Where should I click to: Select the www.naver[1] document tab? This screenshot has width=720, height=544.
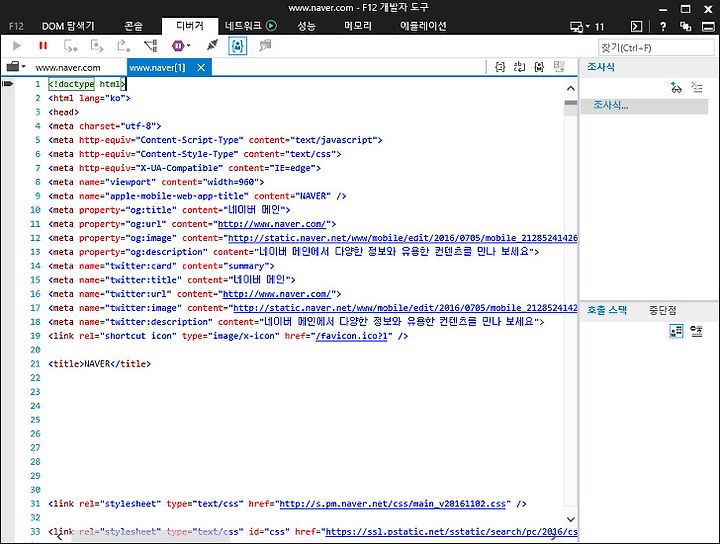point(157,68)
